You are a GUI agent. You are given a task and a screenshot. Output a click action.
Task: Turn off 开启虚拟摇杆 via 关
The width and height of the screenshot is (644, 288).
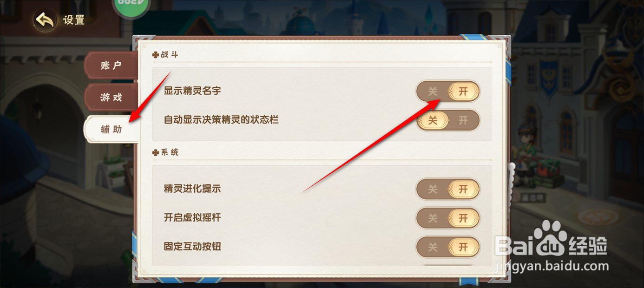433,218
